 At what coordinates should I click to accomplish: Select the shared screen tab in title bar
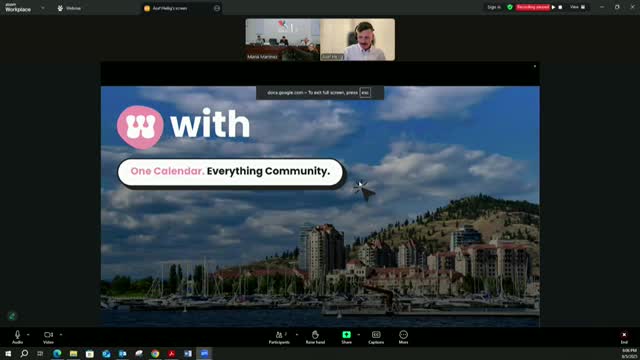point(182,8)
